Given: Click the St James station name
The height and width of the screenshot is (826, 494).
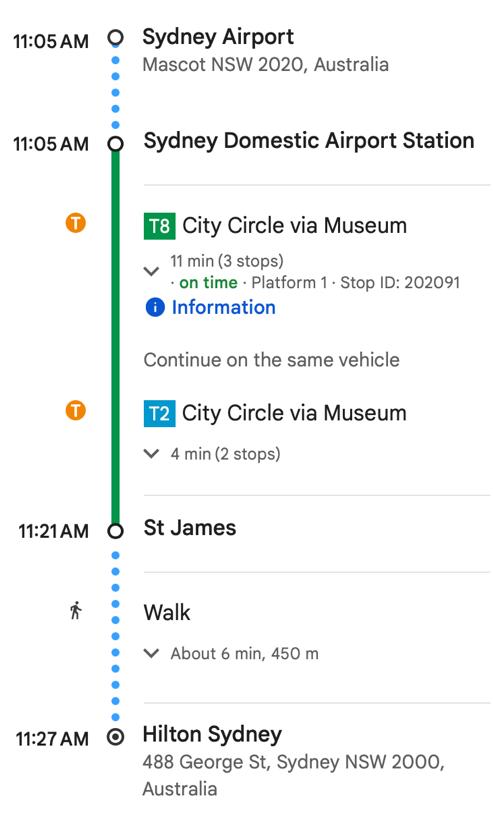Looking at the screenshot, I should pyautogui.click(x=190, y=528).
